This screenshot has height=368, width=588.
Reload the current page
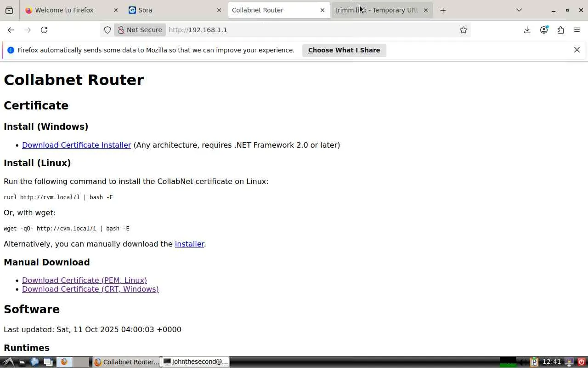click(44, 30)
